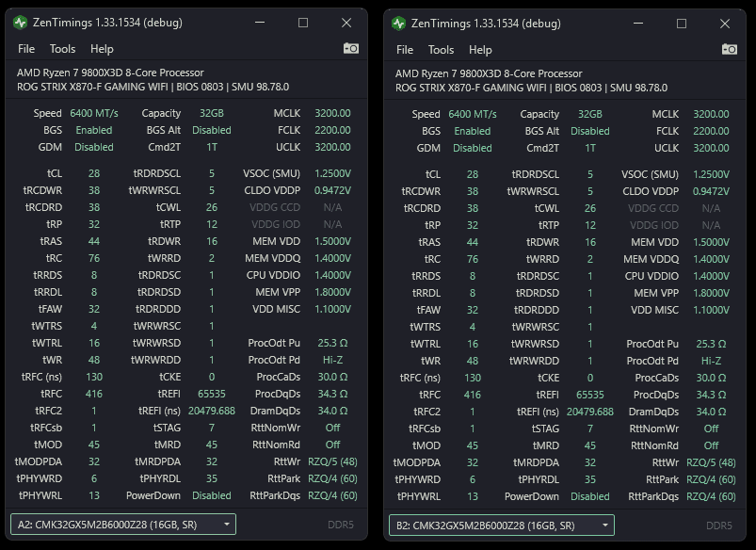Click tCWL value 26 in left window

[212, 207]
